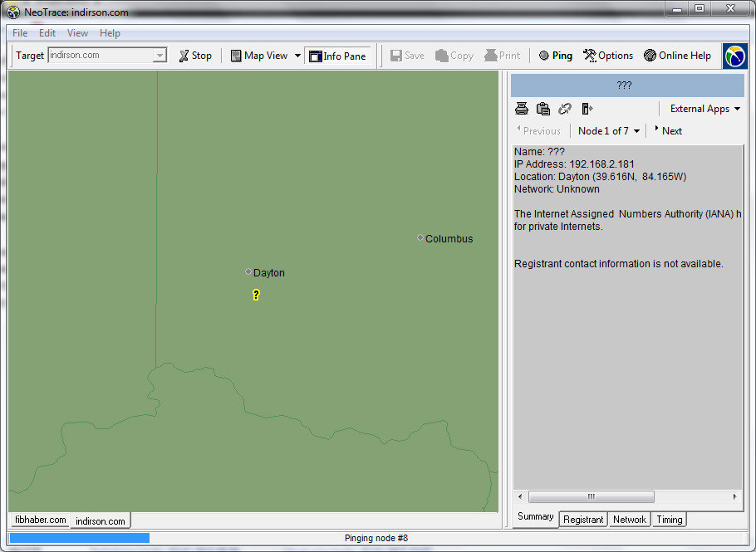Click the info pane clipboard copy icon
Screen dimensions: 756x552
[543, 109]
